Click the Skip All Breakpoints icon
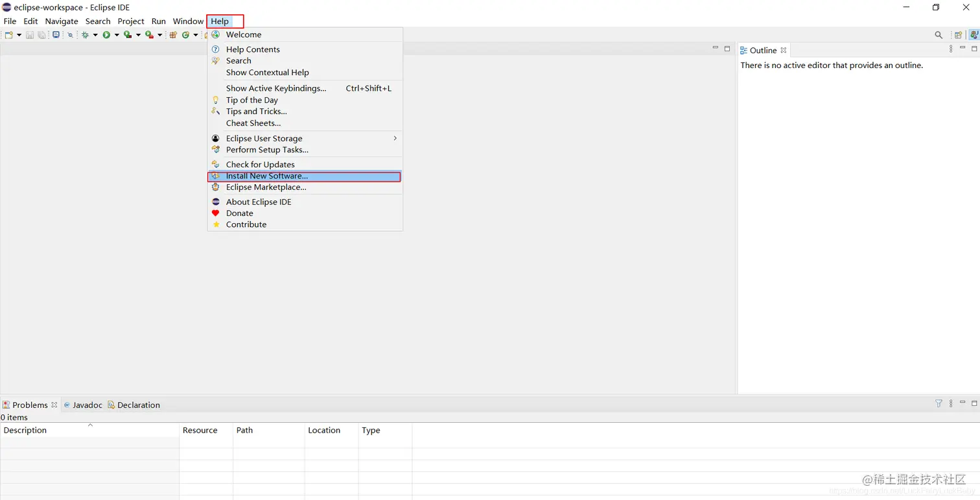The width and height of the screenshot is (980, 500). click(70, 35)
